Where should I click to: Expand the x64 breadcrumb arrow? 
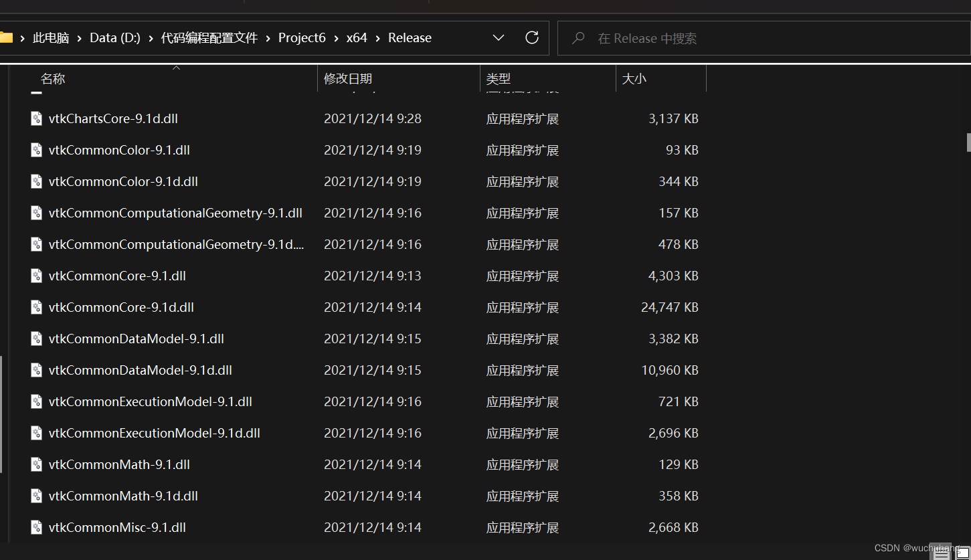[x=378, y=38]
